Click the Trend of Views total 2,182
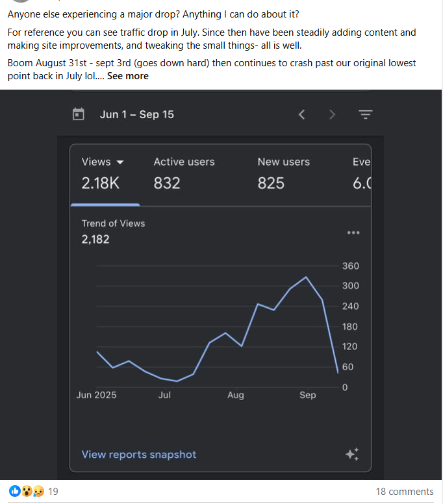Image resolution: width=443 pixels, height=504 pixels. pos(95,239)
